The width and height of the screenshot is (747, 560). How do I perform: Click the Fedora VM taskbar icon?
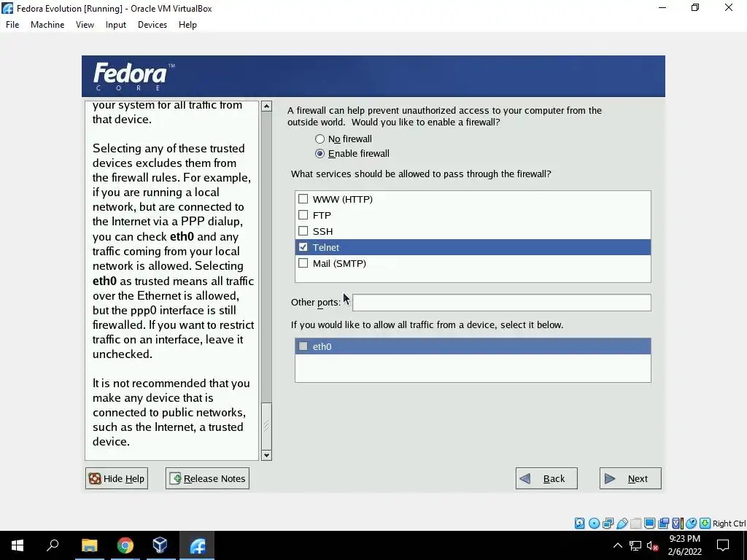click(x=197, y=545)
